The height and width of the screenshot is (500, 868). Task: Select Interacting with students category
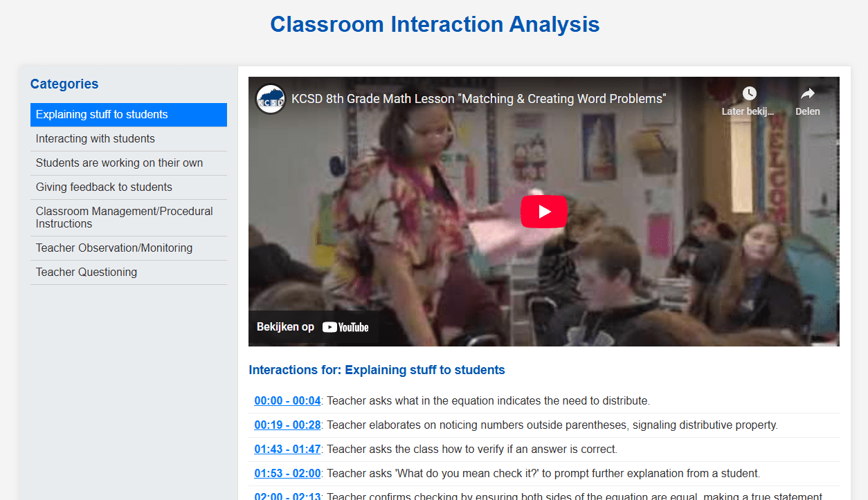tap(129, 139)
